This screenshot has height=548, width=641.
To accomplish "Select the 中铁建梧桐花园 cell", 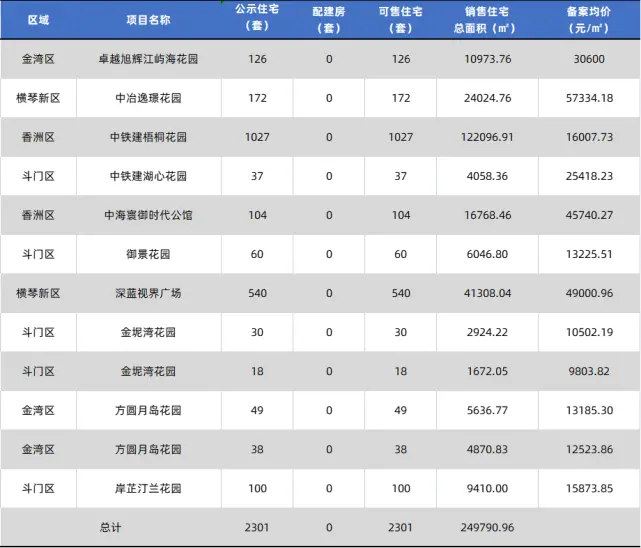I will (148, 137).
